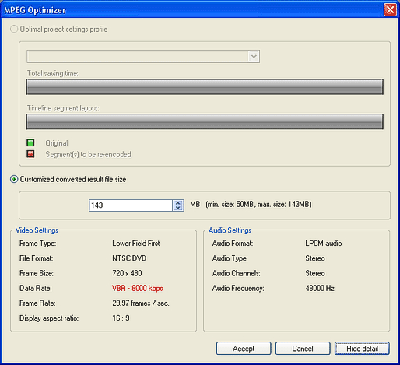400x365 pixels.
Task: Click the 16 : 9 aspect ratio value
Action: pyautogui.click(x=121, y=318)
